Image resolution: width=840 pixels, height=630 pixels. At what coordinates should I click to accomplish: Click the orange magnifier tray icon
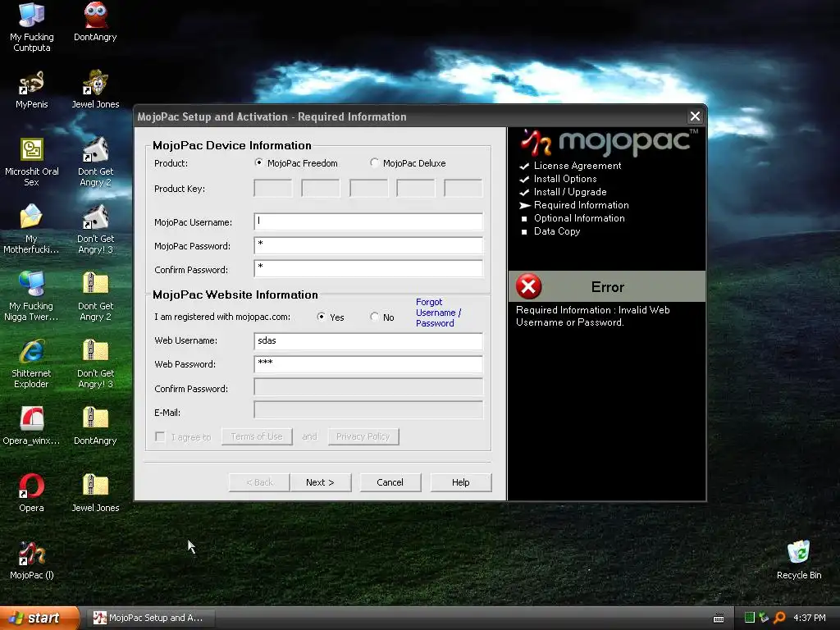click(779, 618)
